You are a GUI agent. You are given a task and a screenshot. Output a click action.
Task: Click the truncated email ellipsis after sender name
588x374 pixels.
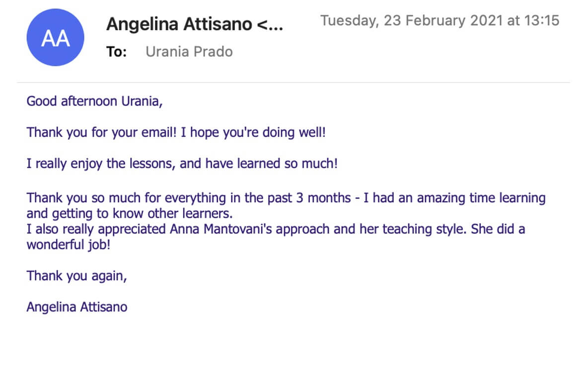(270, 25)
